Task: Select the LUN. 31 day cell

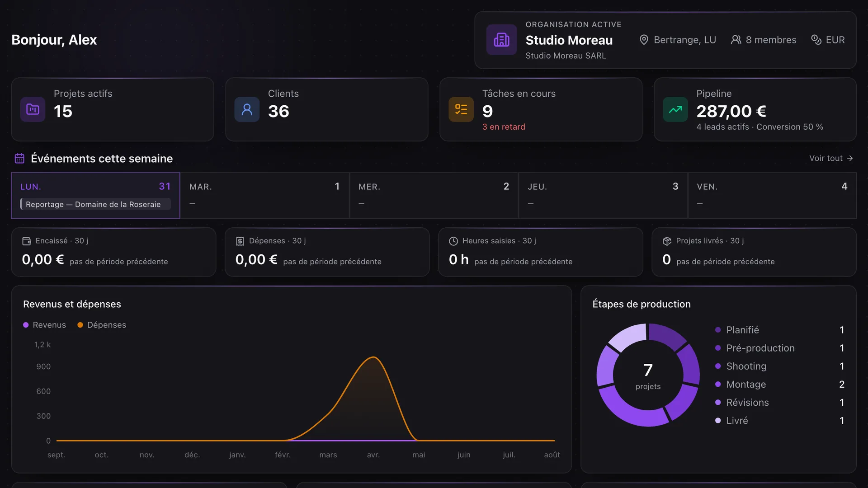Action: coord(95,196)
